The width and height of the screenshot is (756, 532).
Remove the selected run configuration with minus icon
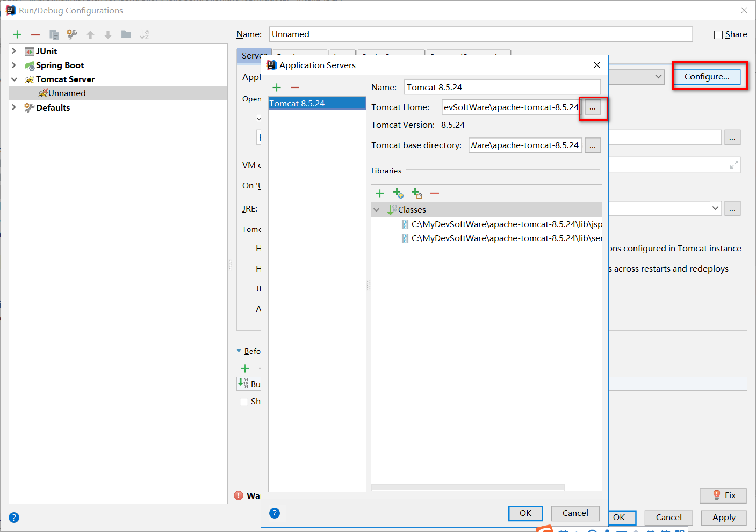[x=35, y=35]
